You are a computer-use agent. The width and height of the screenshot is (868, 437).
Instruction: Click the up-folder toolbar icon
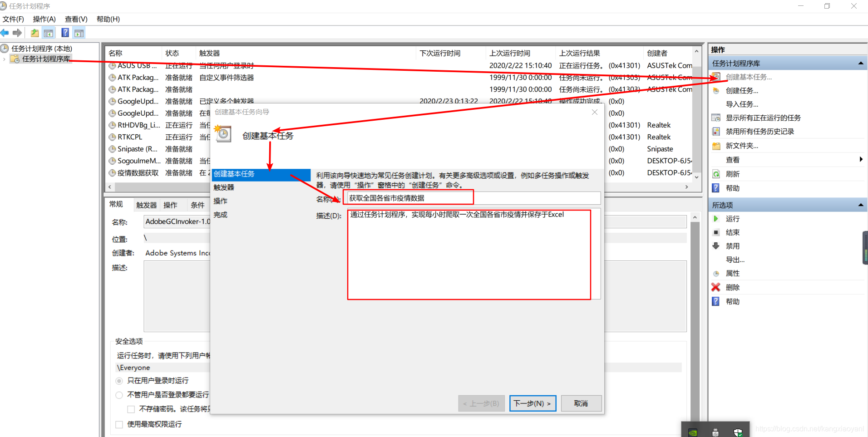pyautogui.click(x=35, y=33)
